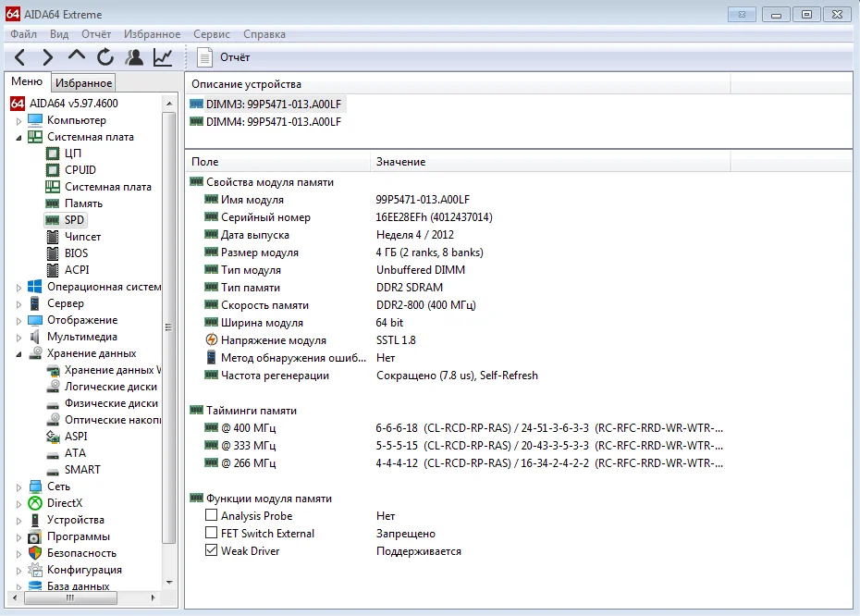Open the graph chart icon in toolbar
Viewport: 860px width, 616px height.
[x=163, y=57]
